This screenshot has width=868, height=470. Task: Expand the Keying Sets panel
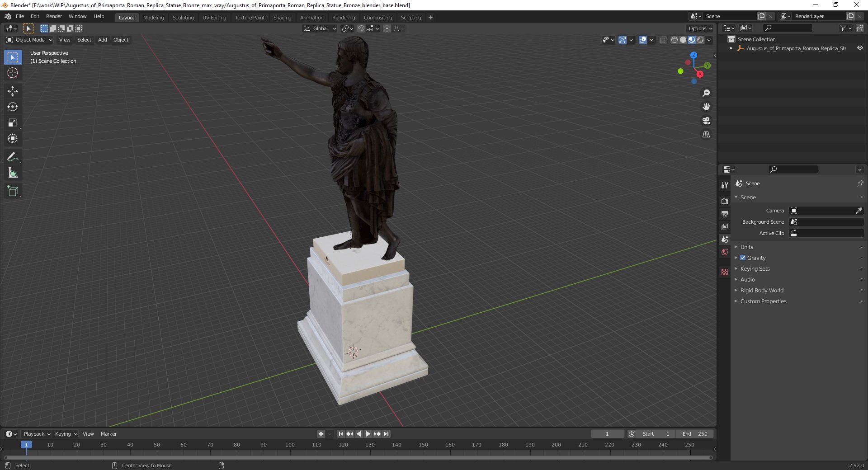click(x=755, y=269)
